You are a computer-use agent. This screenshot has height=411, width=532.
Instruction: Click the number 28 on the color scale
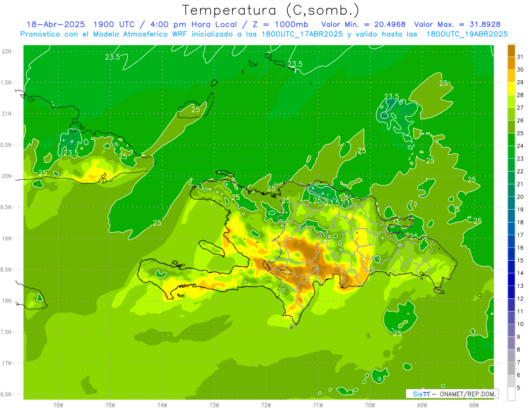pyautogui.click(x=520, y=95)
